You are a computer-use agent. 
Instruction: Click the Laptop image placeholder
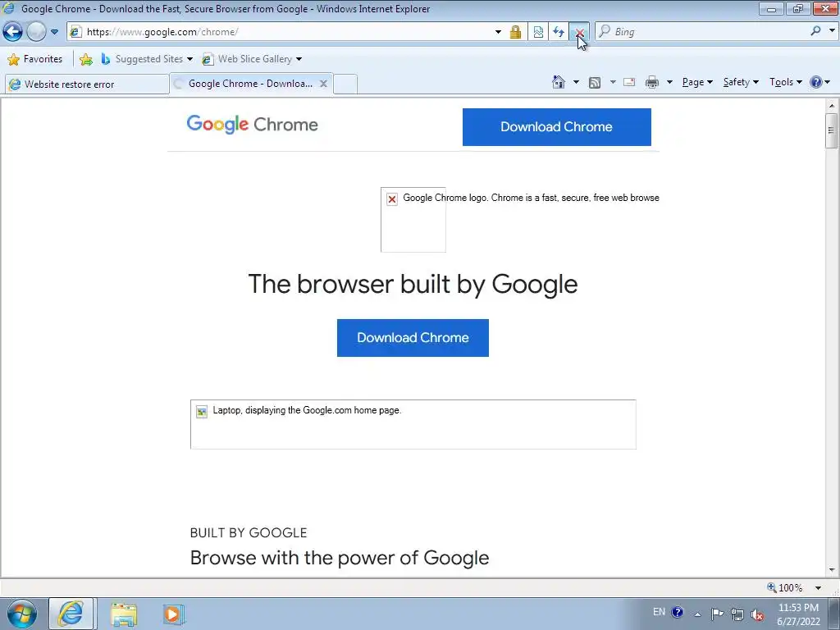(413, 424)
